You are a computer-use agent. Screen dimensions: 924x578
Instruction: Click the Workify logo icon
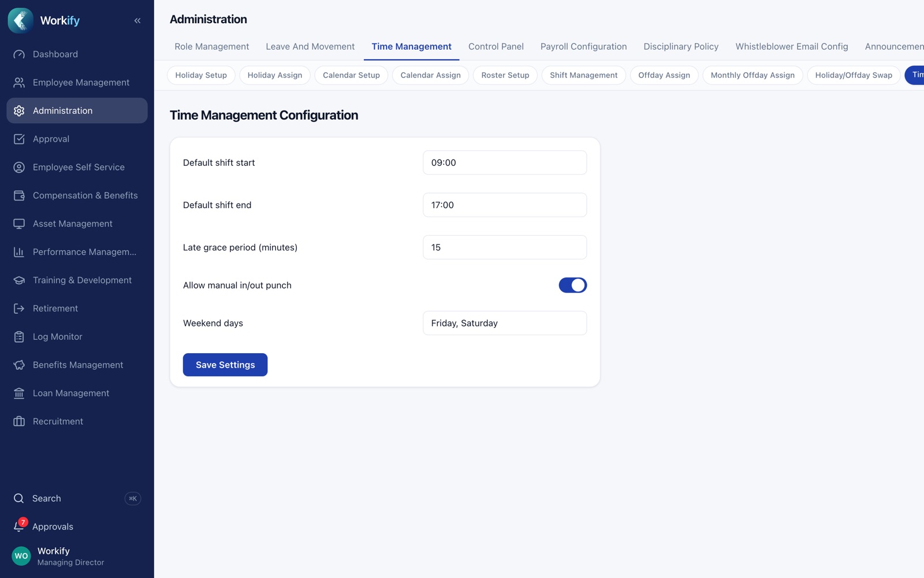pos(20,20)
